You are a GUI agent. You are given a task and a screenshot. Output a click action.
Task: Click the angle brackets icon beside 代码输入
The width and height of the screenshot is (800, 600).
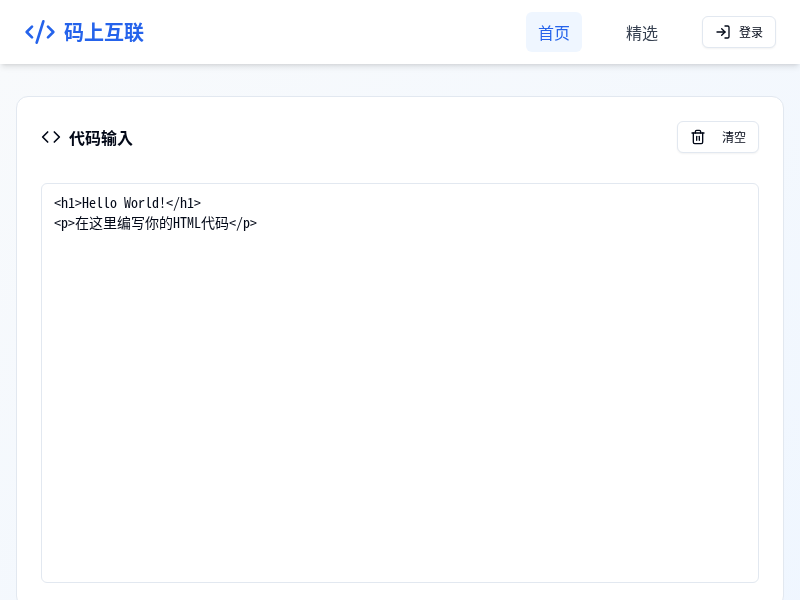click(51, 137)
